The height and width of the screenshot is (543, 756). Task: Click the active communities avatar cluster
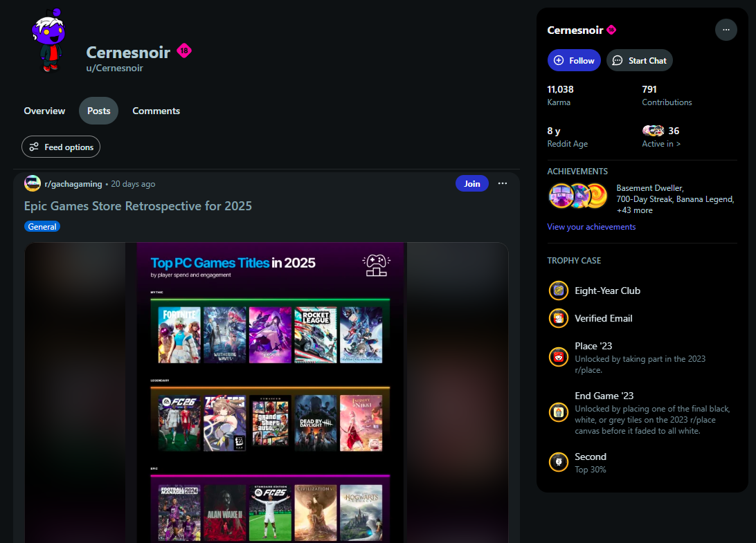pos(654,131)
